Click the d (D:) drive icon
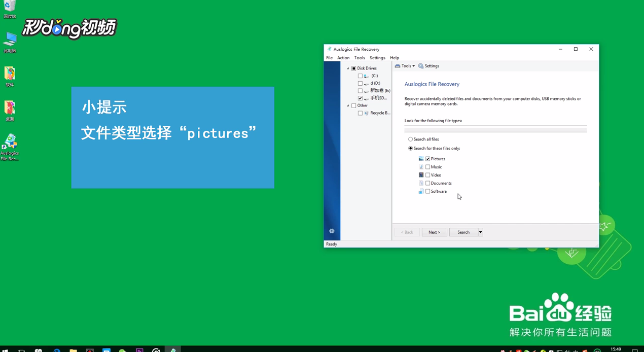The width and height of the screenshot is (644, 352). (366, 83)
